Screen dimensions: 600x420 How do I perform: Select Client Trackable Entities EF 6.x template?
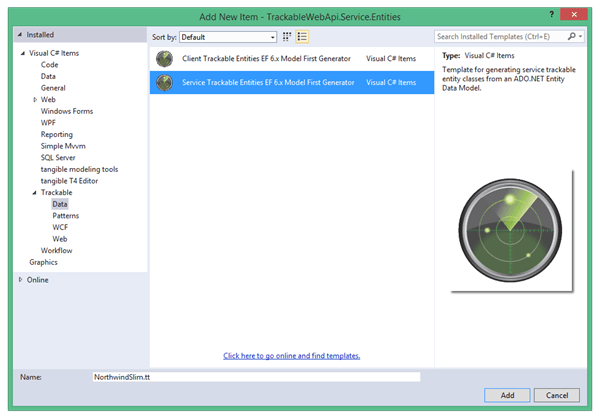292,59
